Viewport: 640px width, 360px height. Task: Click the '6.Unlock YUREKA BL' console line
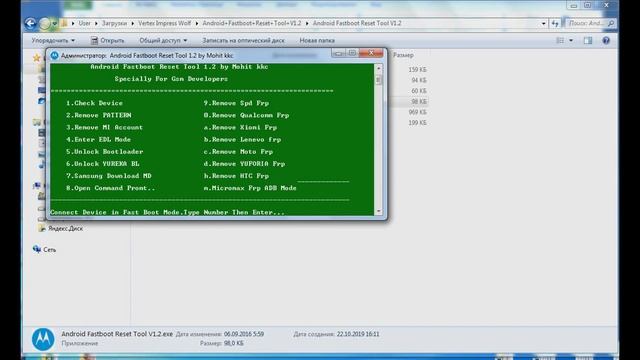coord(102,164)
